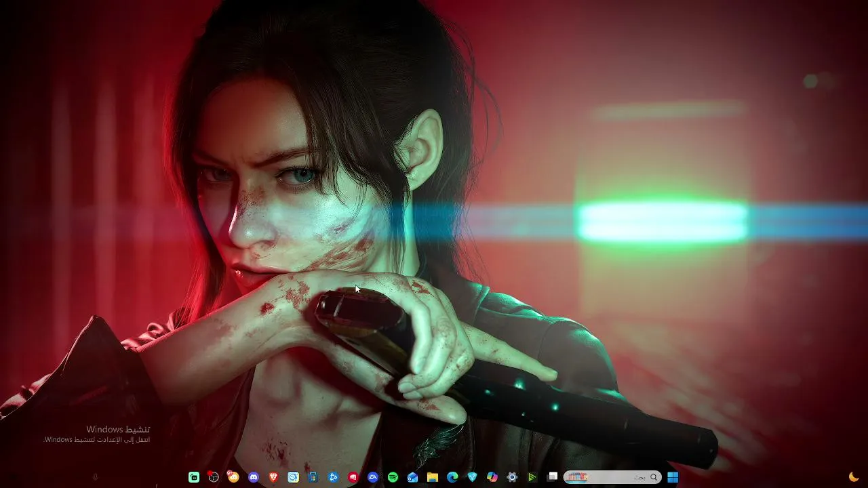Screen dimensions: 868x488
Task: Open the blue play-arrow app icon
Action: coord(333,477)
